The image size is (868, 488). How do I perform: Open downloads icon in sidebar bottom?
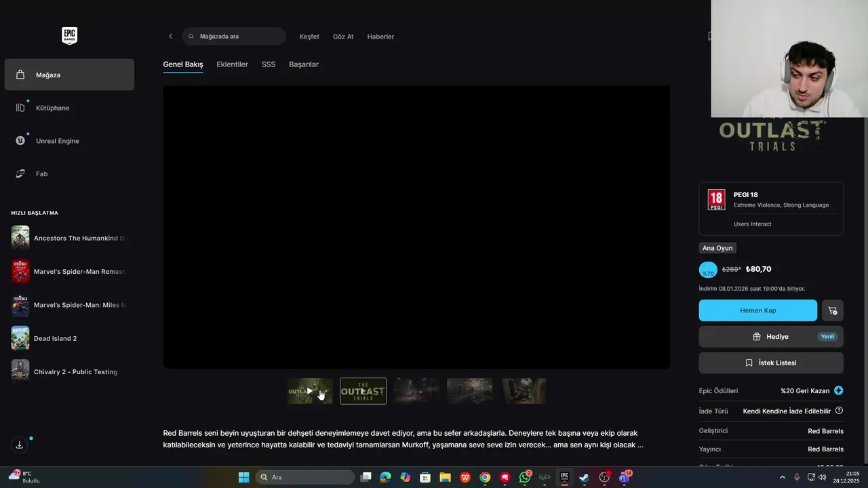click(20, 445)
